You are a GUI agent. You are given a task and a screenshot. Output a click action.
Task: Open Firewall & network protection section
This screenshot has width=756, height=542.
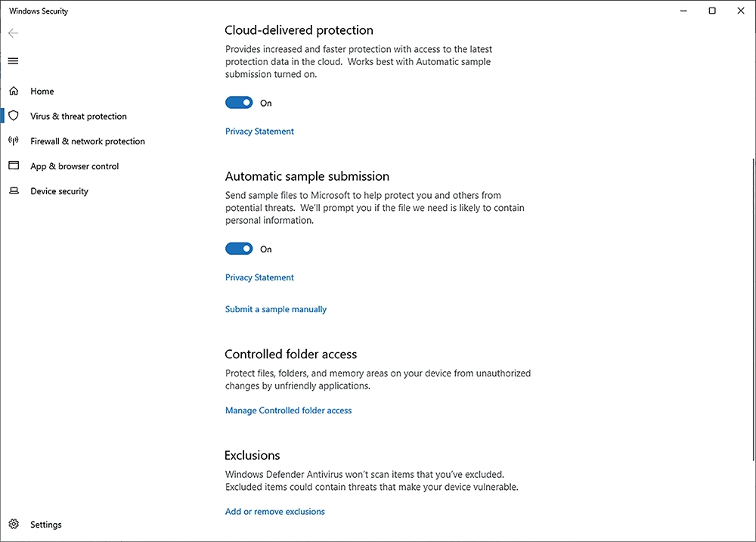point(87,141)
